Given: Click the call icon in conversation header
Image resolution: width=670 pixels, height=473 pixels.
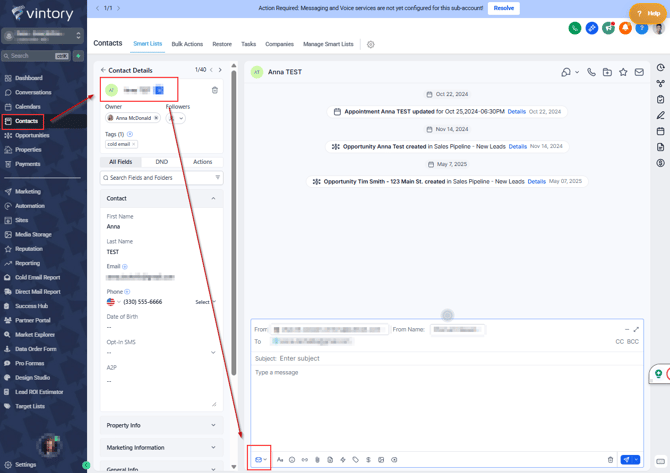Looking at the screenshot, I should click(x=591, y=72).
